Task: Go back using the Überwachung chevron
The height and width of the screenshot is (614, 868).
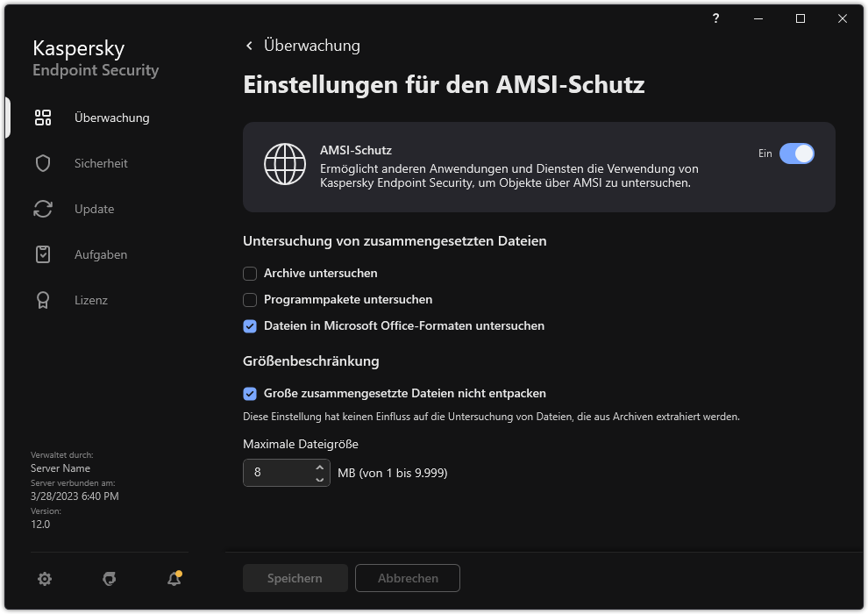Action: point(249,45)
